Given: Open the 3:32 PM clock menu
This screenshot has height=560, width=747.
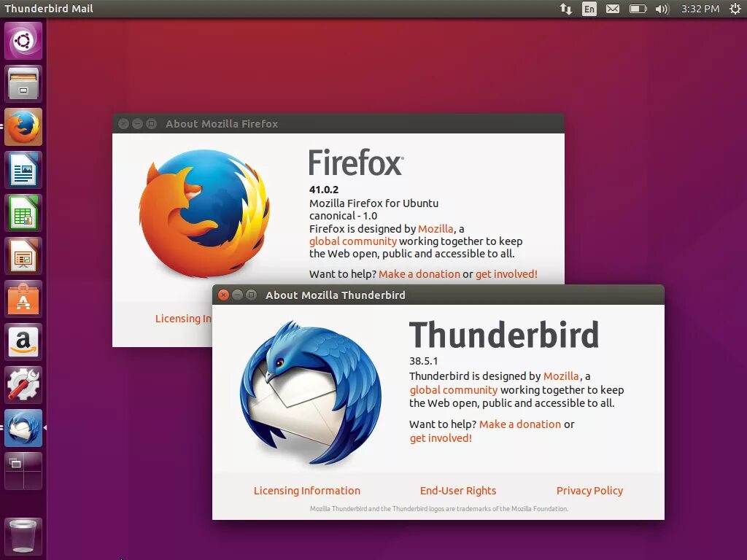Looking at the screenshot, I should point(700,9).
